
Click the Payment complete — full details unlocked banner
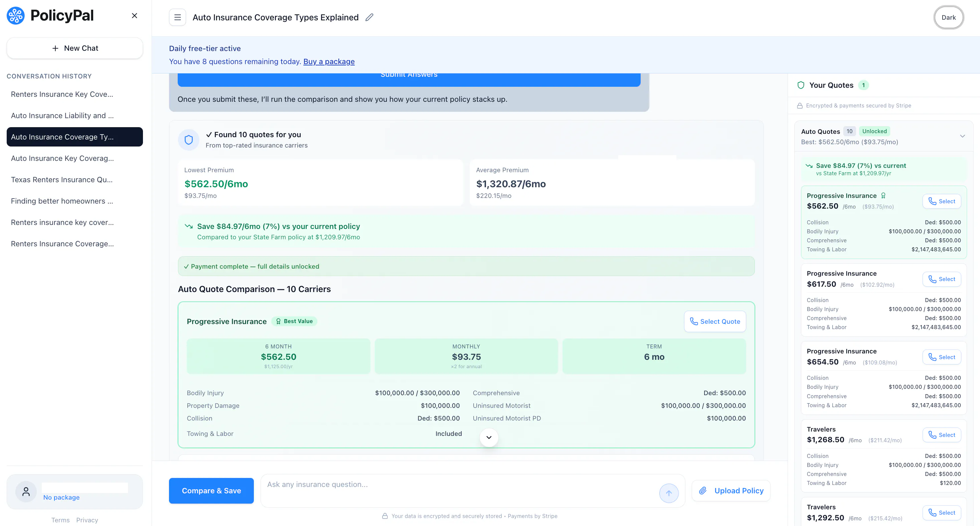pos(466,266)
